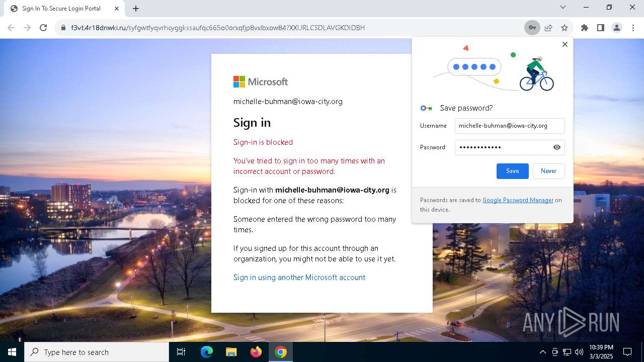Close the Sign In To Secure Login Portal tab
This screenshot has height=362, width=644.
pos(117,9)
